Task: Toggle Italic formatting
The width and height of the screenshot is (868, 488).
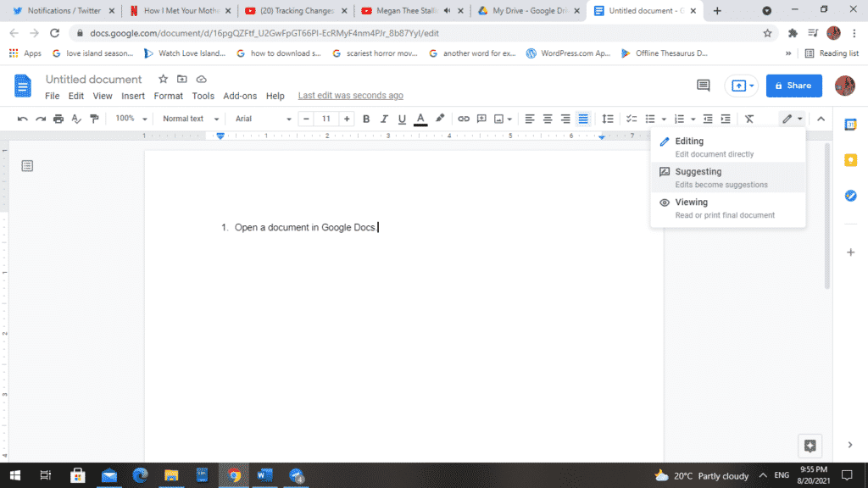Action: 384,119
